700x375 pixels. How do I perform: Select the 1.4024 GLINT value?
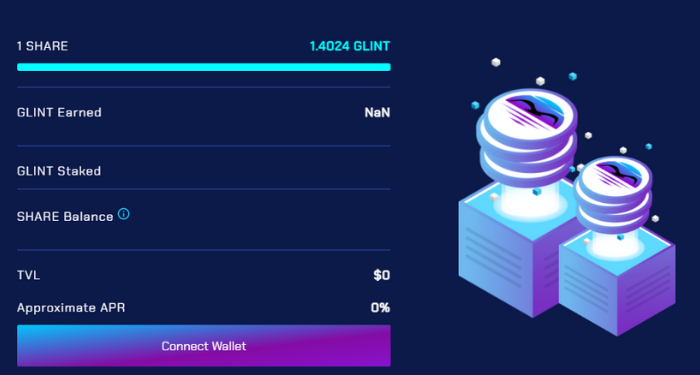coord(350,46)
